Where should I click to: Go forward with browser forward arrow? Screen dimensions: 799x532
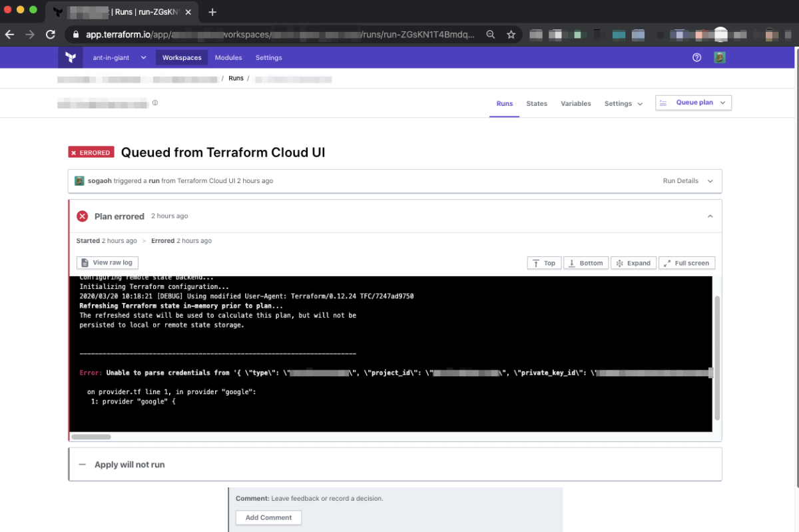tap(30, 35)
